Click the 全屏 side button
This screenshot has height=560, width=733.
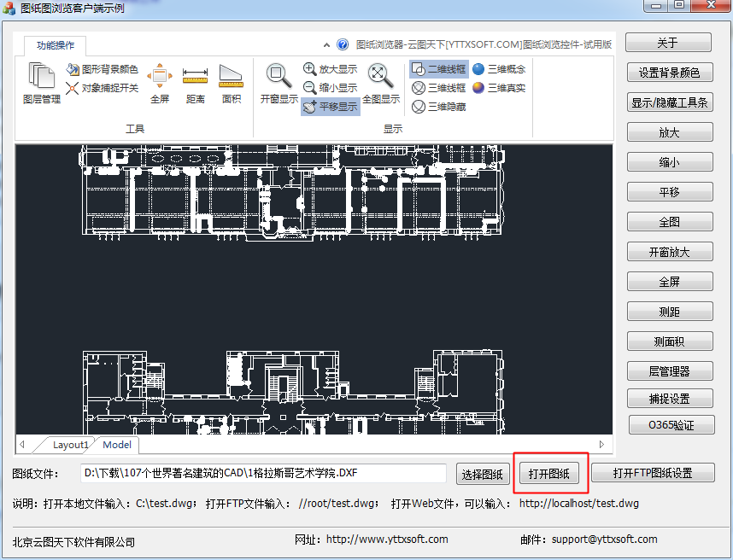pos(670,282)
